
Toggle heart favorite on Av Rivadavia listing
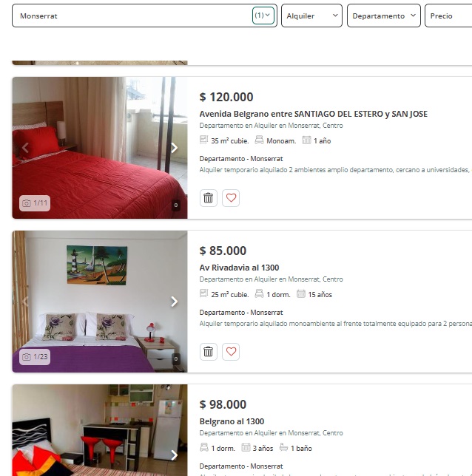pos(231,352)
